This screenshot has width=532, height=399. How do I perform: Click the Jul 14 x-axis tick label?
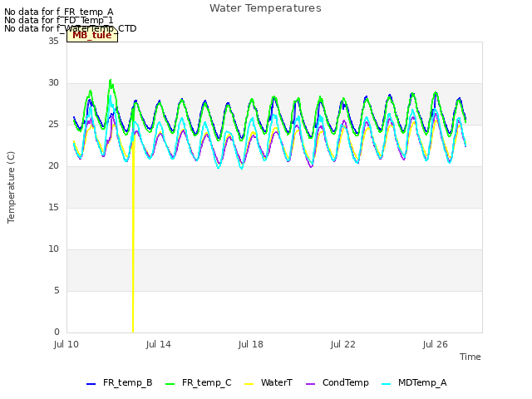click(x=159, y=344)
